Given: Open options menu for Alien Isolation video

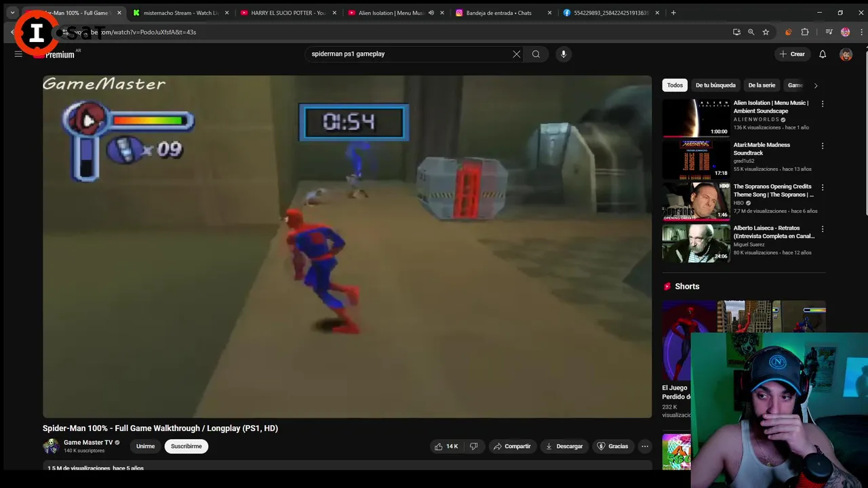Looking at the screenshot, I should (823, 104).
